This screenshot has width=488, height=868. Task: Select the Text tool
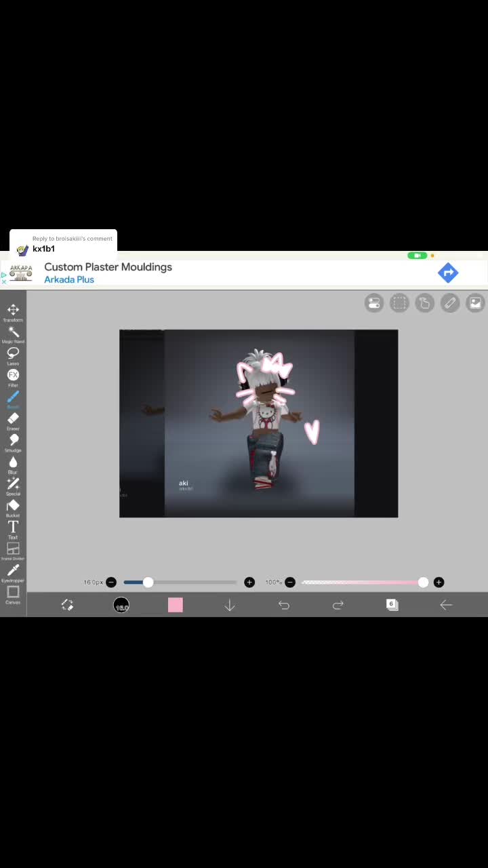pyautogui.click(x=13, y=530)
